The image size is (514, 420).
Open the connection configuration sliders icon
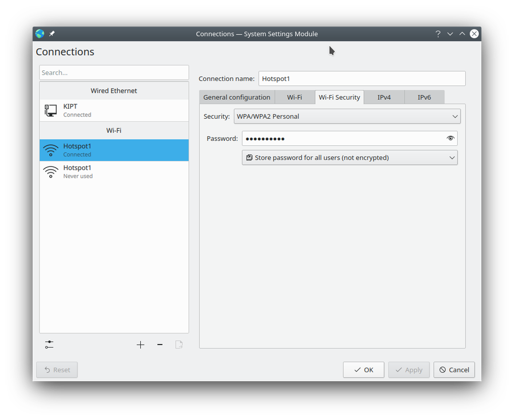49,344
